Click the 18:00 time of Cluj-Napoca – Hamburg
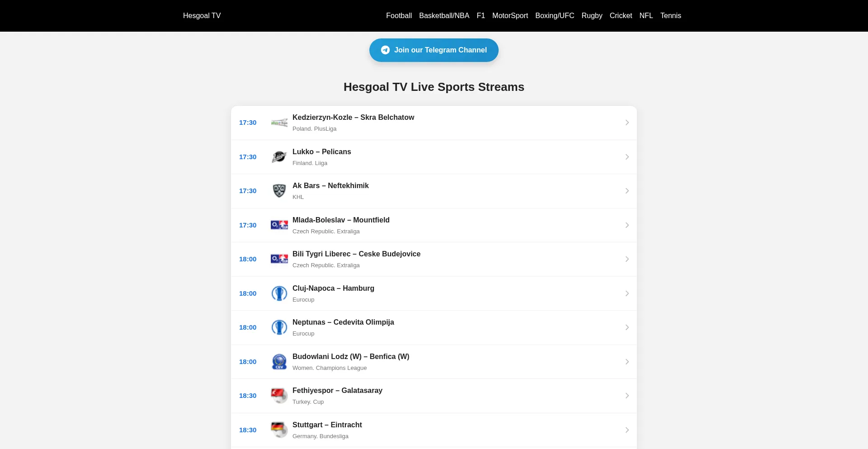 click(248, 293)
